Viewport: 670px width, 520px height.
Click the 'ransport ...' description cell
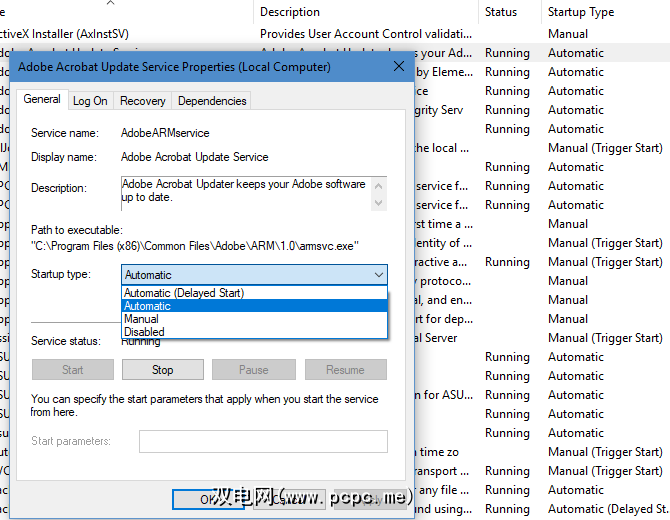point(442,471)
